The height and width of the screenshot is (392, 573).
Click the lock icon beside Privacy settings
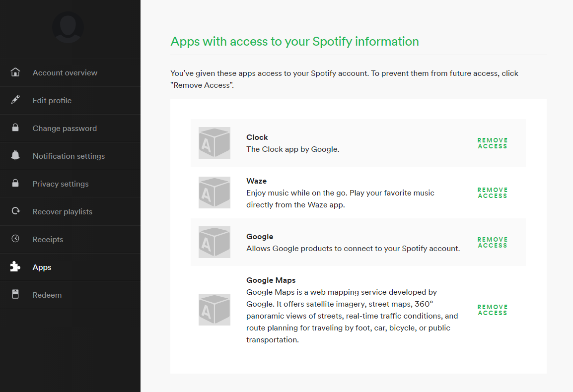[x=15, y=183]
